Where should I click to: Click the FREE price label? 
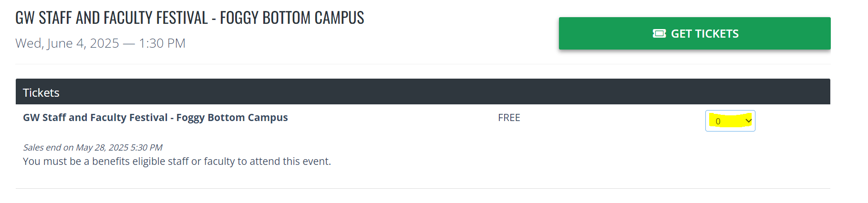(x=509, y=118)
